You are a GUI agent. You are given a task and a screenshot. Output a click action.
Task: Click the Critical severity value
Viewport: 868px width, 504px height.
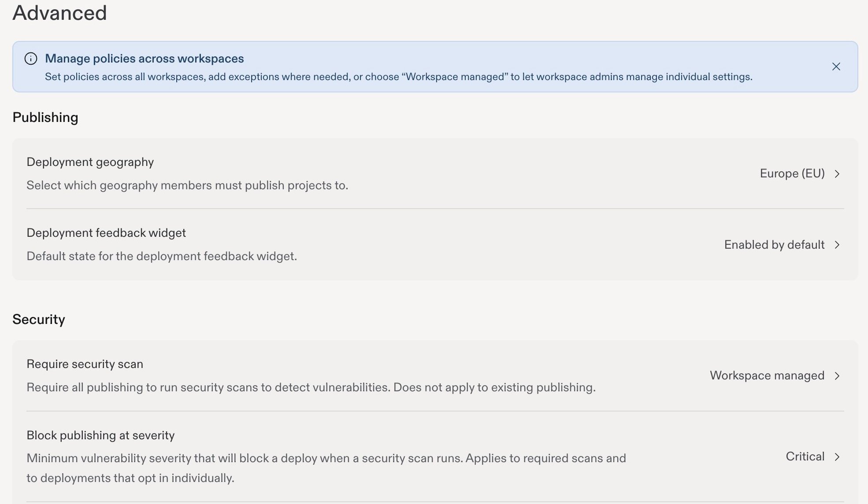point(805,456)
